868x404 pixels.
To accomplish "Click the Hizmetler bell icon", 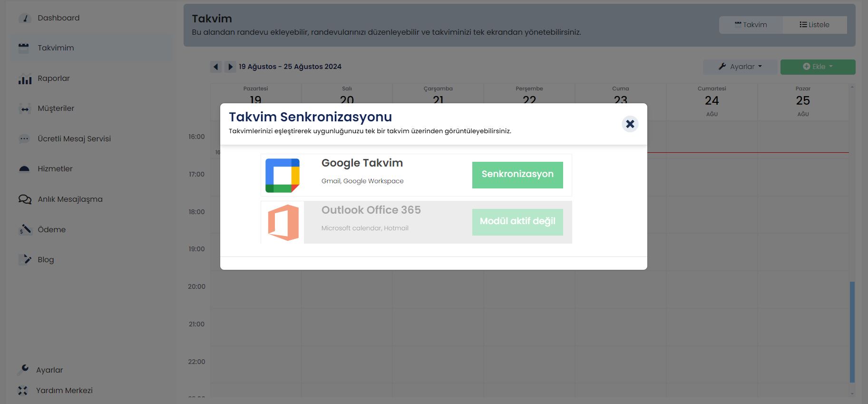I will click(x=24, y=169).
